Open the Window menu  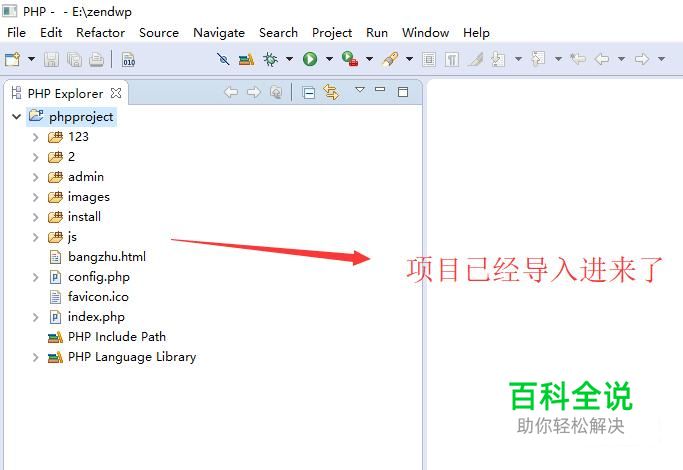[x=426, y=33]
